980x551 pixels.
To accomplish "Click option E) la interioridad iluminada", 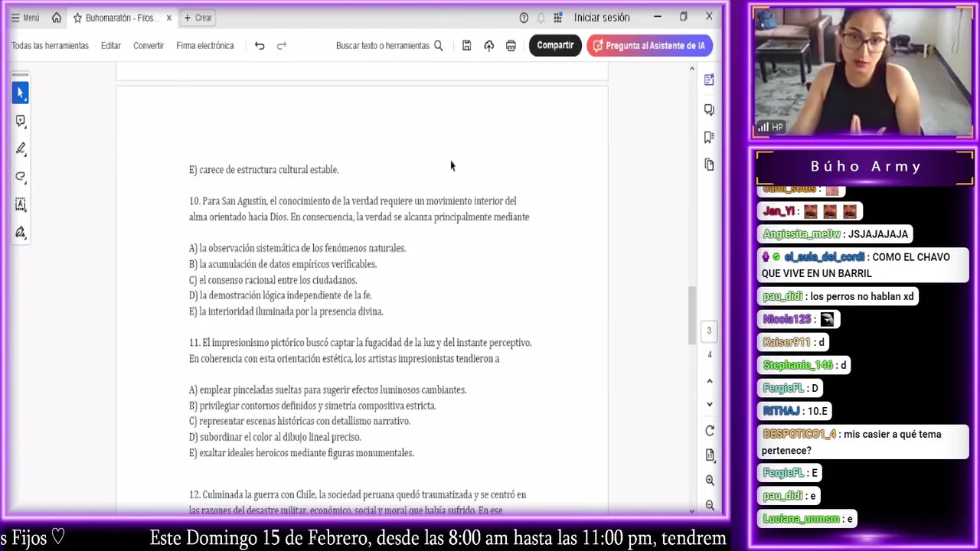I will coord(286,311).
